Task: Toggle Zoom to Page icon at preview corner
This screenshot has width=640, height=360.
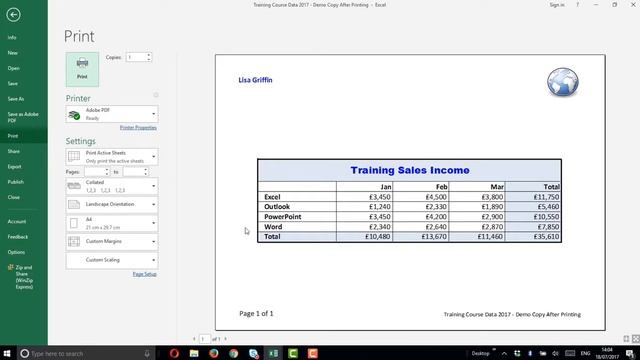Action: pos(636,339)
